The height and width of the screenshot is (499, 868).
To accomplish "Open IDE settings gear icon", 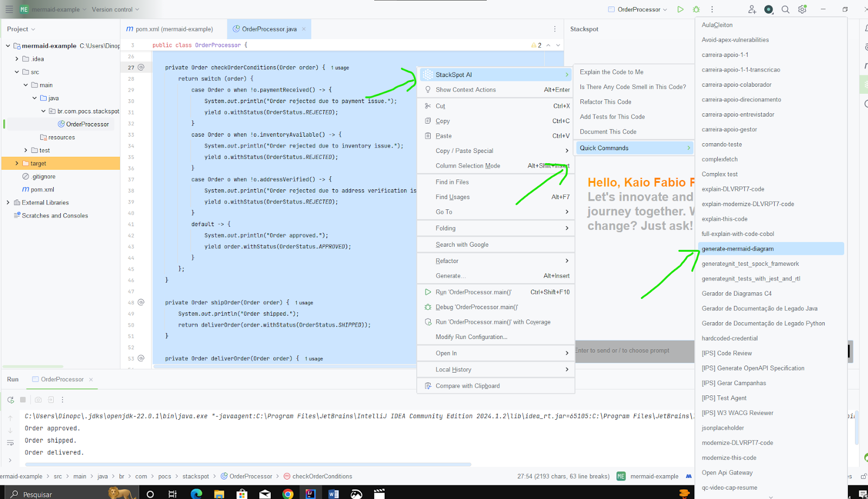I will click(x=802, y=9).
